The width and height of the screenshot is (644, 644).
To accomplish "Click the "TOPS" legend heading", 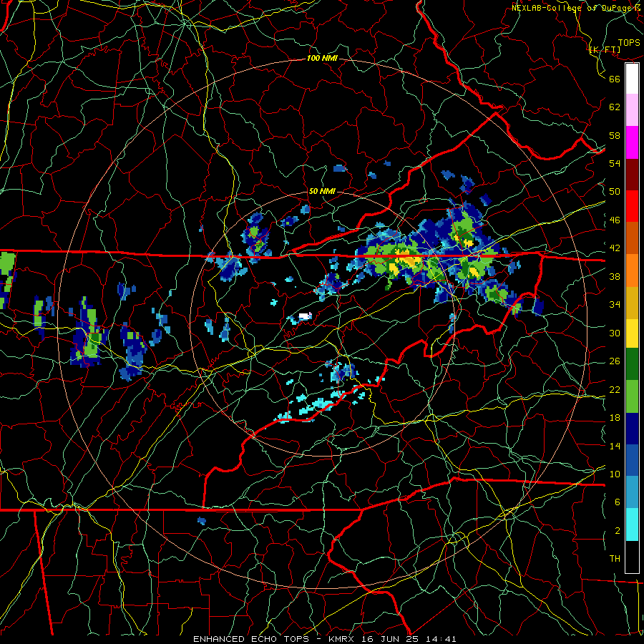I will pyautogui.click(x=629, y=42).
